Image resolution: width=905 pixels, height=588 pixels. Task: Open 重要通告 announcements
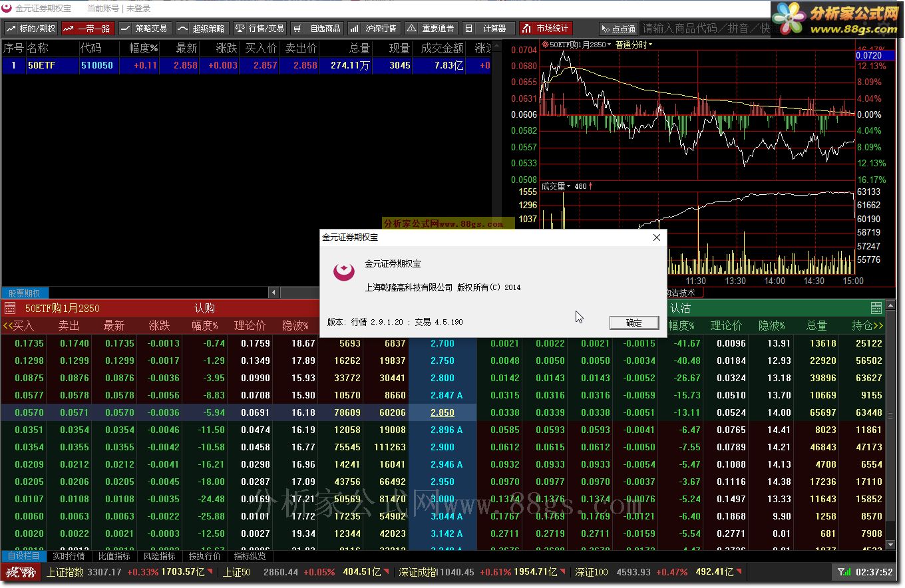click(431, 29)
